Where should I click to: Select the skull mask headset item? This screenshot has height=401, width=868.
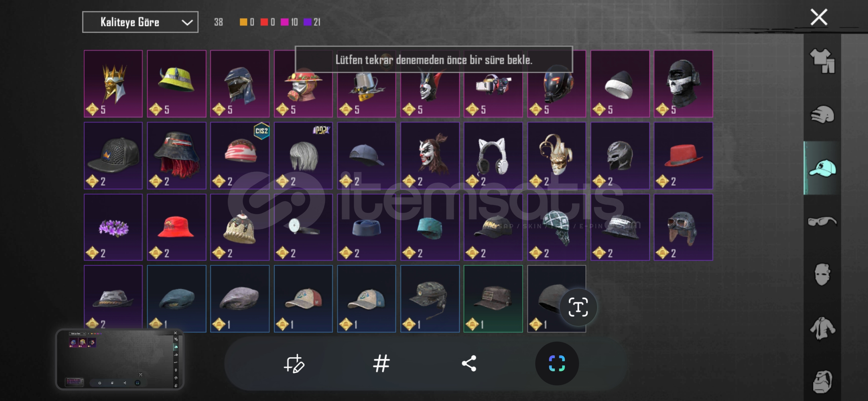[683, 84]
